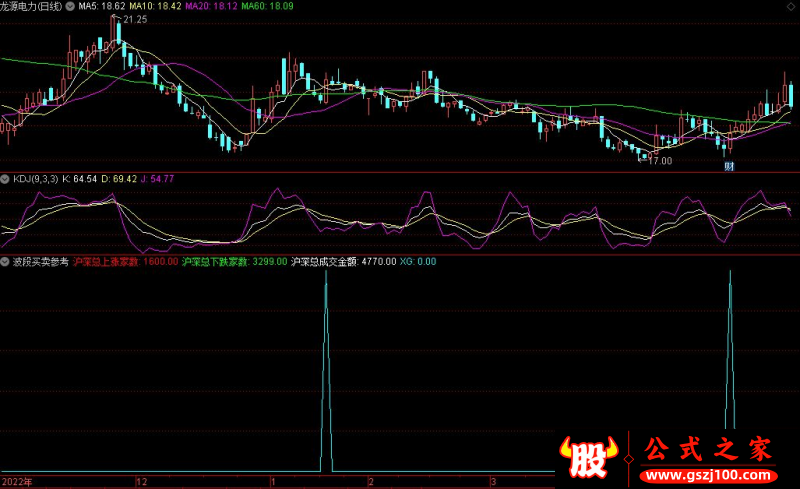Click the XG: 0.00 value label
Viewport: 800px width, 489px height.
(417, 261)
